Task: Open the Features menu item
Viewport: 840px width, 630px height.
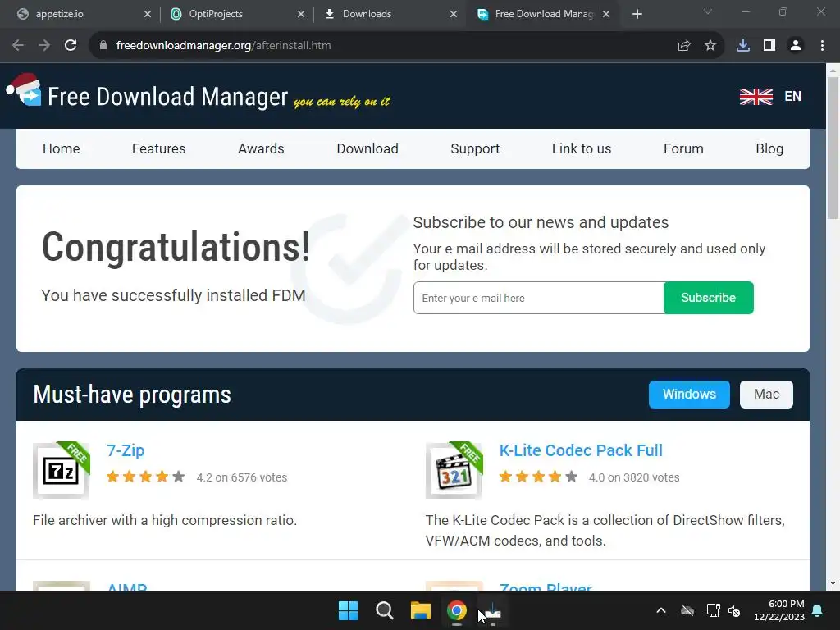Action: (158, 149)
